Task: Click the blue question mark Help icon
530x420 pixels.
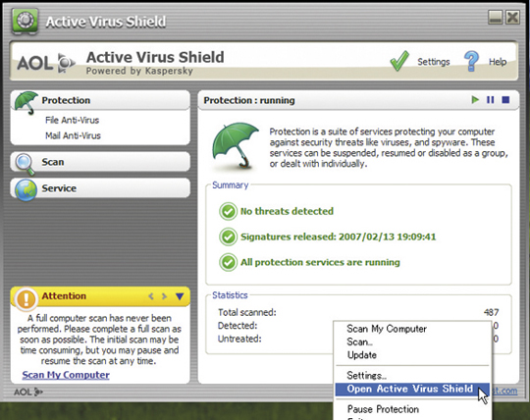Action: click(471, 61)
